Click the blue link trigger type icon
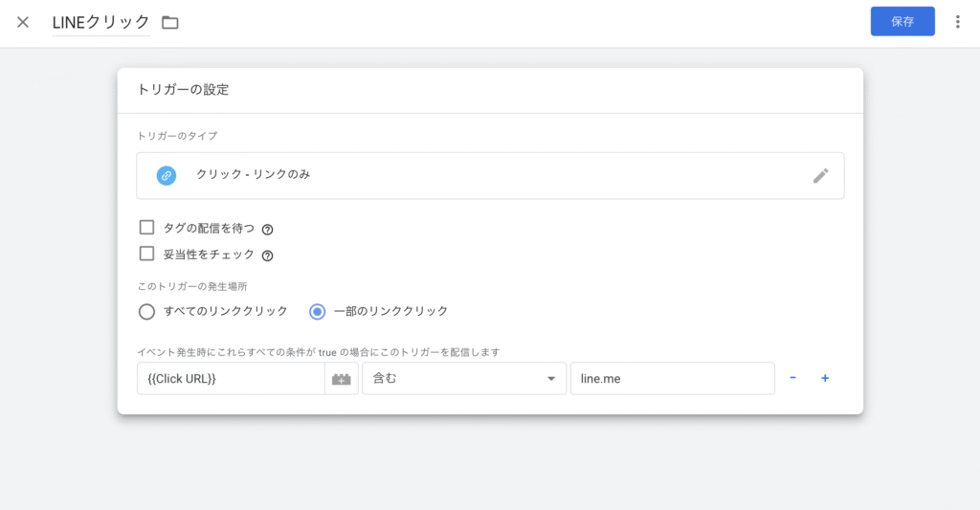Image resolution: width=980 pixels, height=510 pixels. (167, 175)
